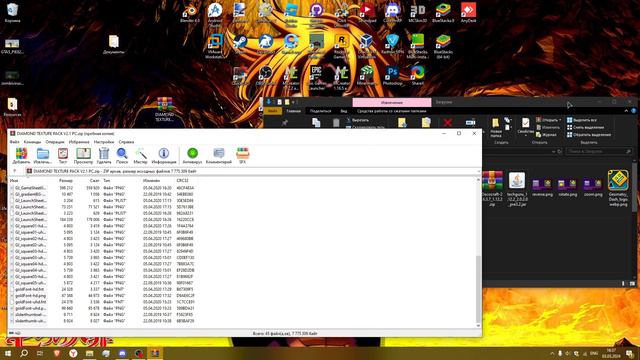The width and height of the screenshot is (640, 360).
Task: Click Обратить выделение in Explorer ribbon
Action: click(589, 135)
